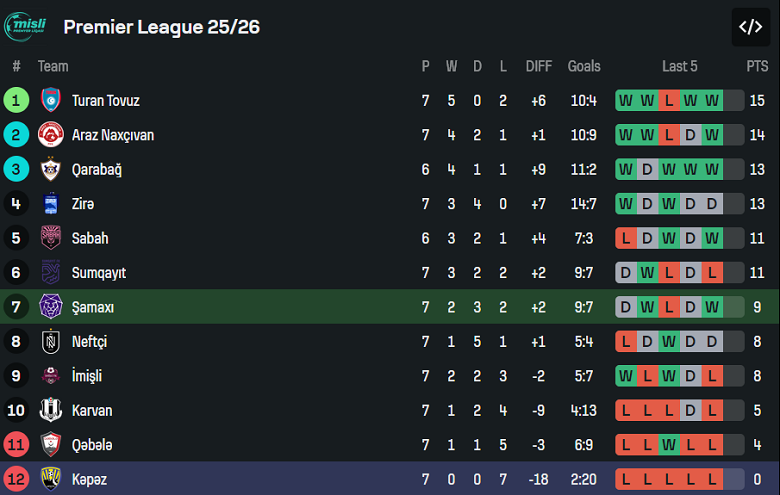Click the PTS column header
The width and height of the screenshot is (780, 495).
click(757, 66)
